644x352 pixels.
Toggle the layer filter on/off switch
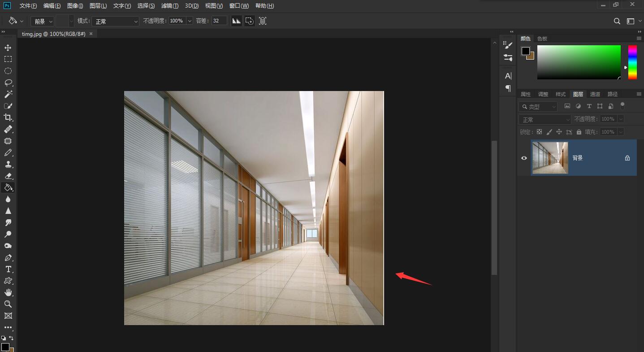pyautogui.click(x=622, y=105)
